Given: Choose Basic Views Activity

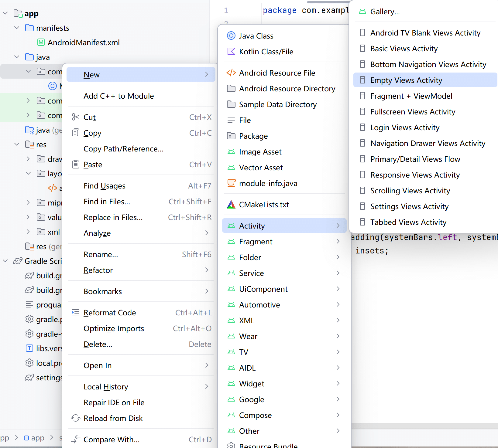Looking at the screenshot, I should click(x=404, y=49).
